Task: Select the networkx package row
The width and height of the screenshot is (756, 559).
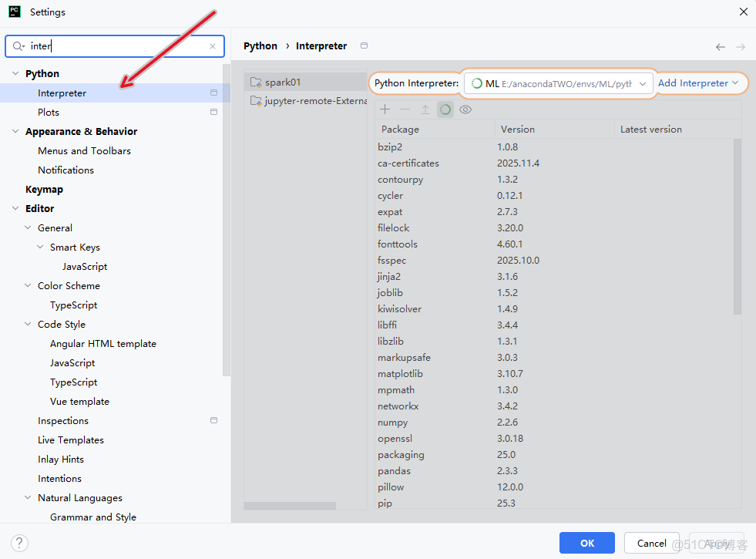Action: coord(554,406)
